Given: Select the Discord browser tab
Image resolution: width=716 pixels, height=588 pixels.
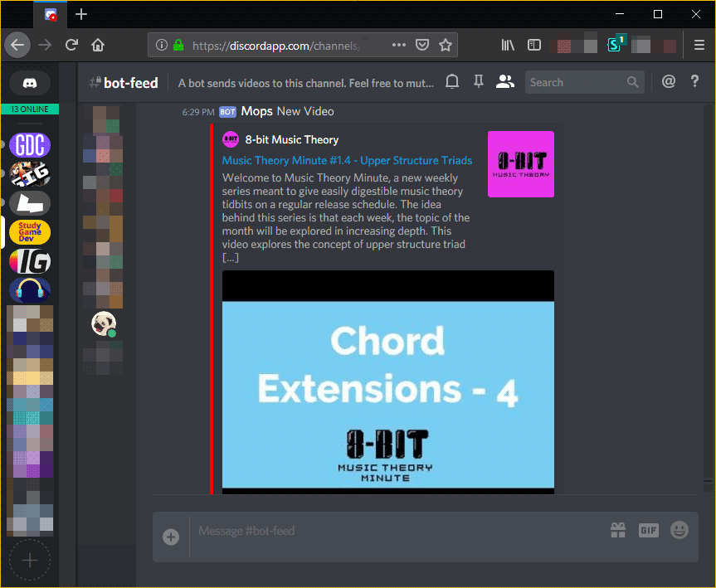Looking at the screenshot, I should (51, 15).
